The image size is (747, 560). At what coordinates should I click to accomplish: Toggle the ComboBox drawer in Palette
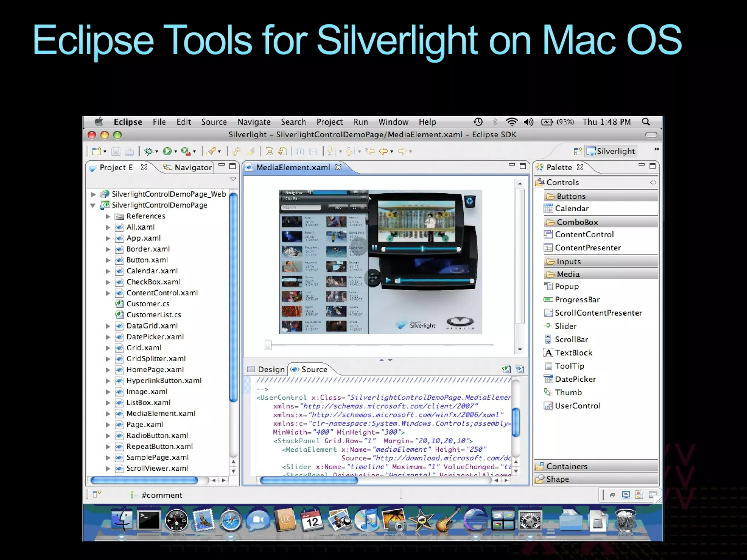pyautogui.click(x=577, y=222)
